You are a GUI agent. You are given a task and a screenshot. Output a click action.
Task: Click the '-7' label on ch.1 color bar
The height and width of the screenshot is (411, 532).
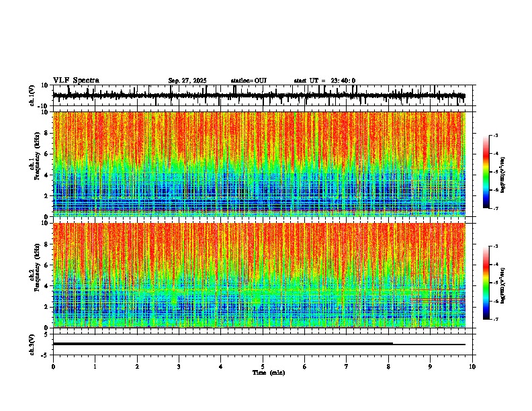(496, 208)
